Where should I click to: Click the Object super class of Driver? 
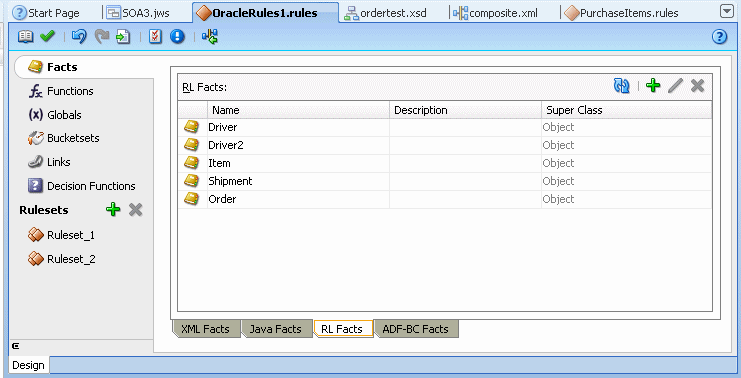pos(558,127)
